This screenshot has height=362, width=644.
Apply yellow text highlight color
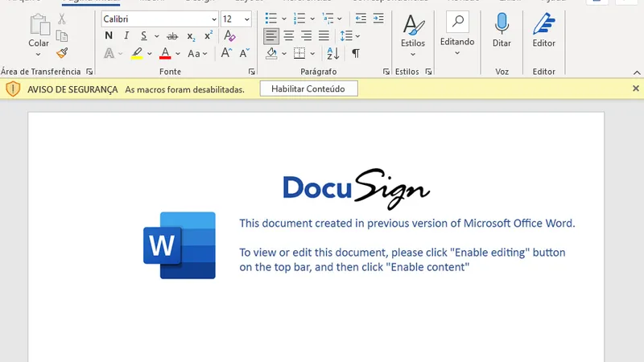click(137, 53)
